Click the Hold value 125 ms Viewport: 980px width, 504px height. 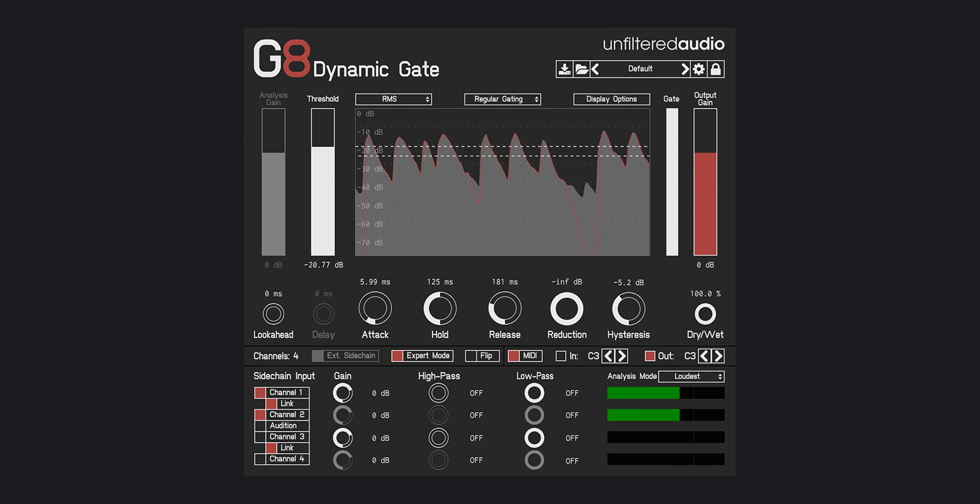tap(440, 282)
